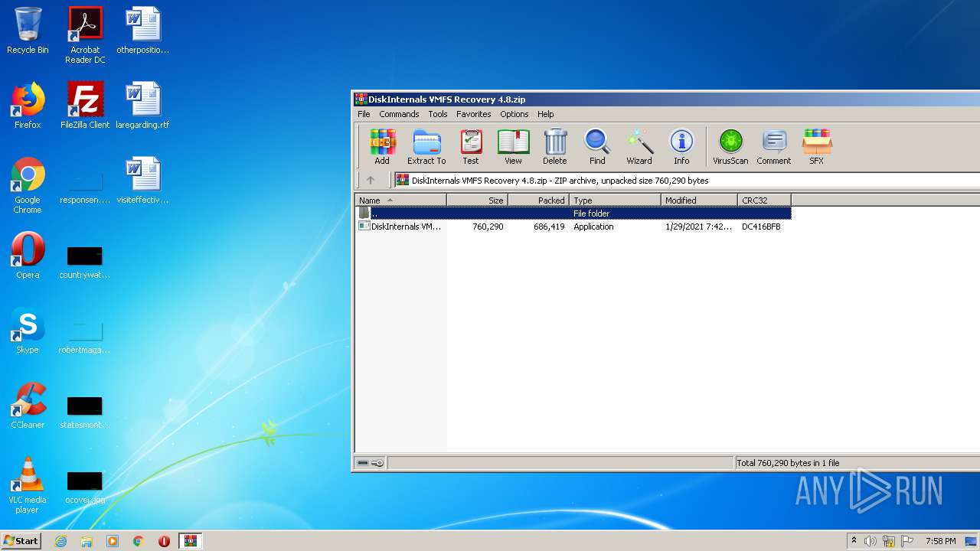This screenshot has height=551, width=980.
Task: Click the Delete toolbar icon
Action: [x=555, y=146]
